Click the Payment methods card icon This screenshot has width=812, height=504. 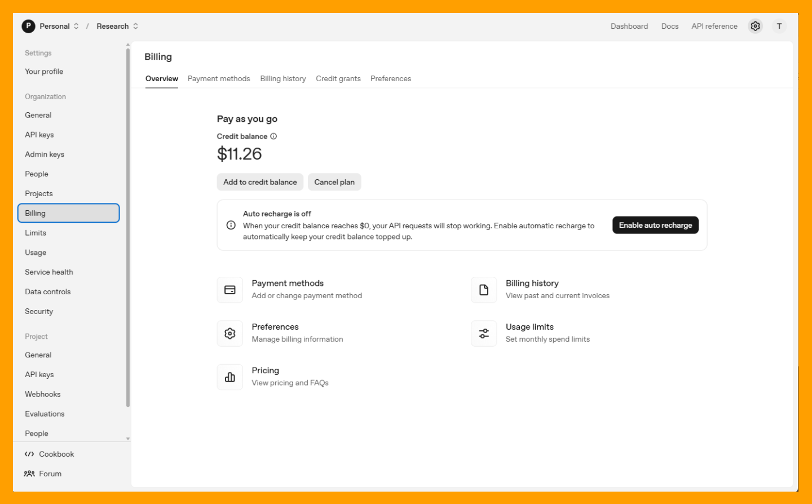point(230,290)
